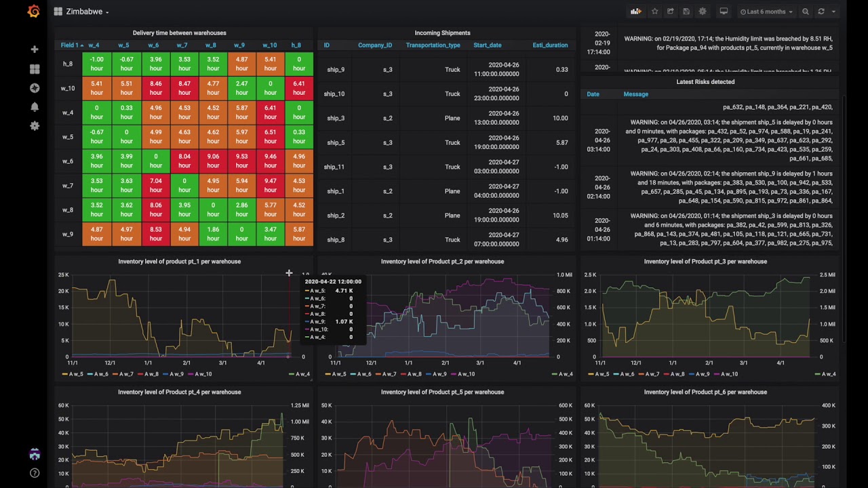Sort risks by Message column header
The width and height of the screenshot is (868, 488).
point(636,94)
